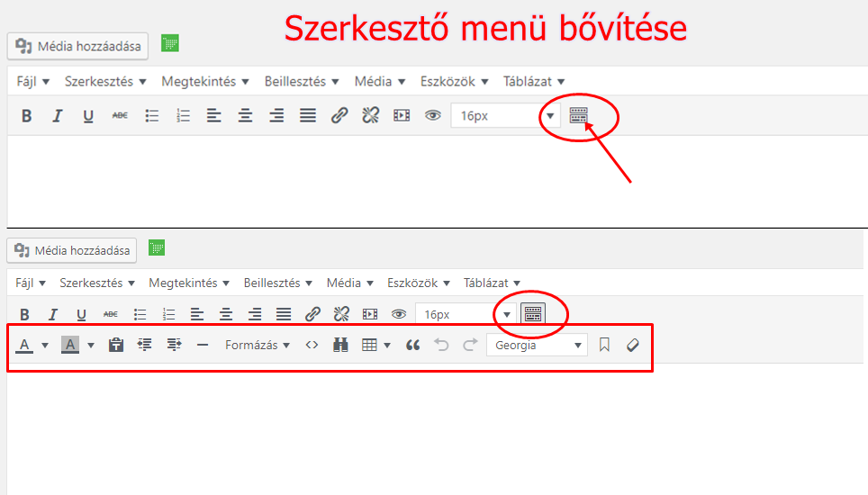Image resolution: width=868 pixels, height=495 pixels.
Task: Click Média hozzáadása button in lower editor
Action: [72, 250]
